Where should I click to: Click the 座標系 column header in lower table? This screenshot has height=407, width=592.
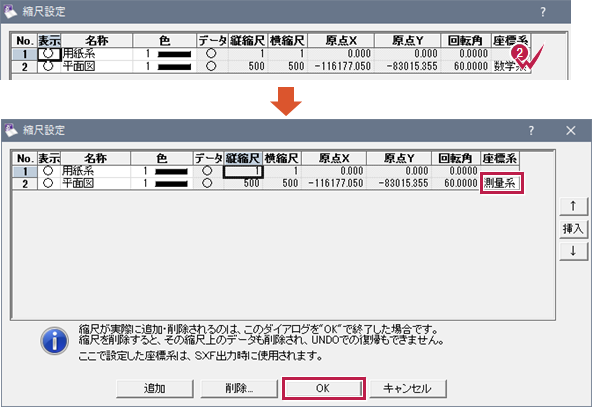[x=500, y=158]
